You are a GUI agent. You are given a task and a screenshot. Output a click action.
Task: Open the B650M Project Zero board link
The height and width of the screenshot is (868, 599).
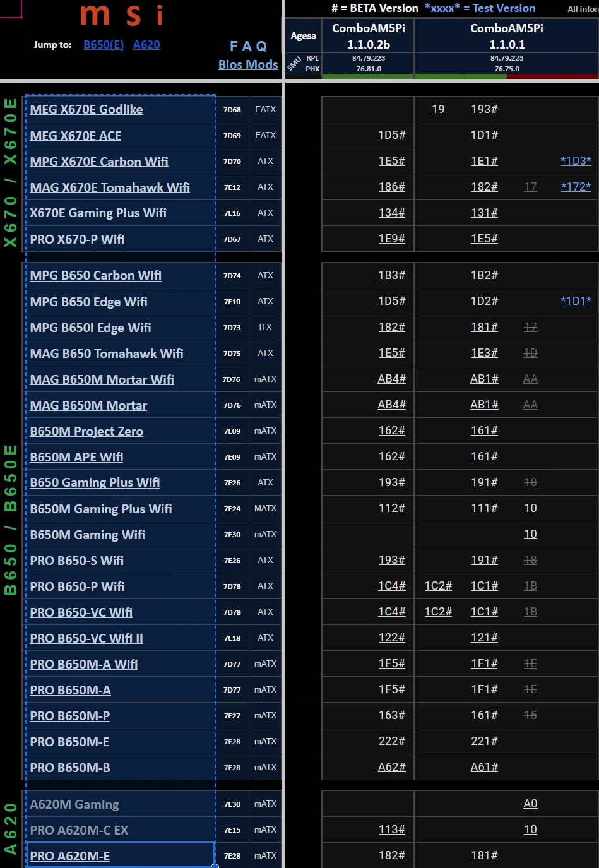[x=86, y=431]
